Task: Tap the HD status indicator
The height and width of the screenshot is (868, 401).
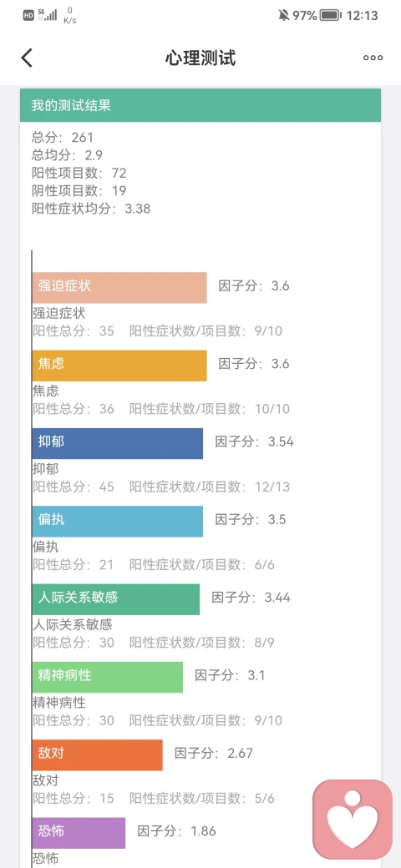Action: tap(28, 16)
